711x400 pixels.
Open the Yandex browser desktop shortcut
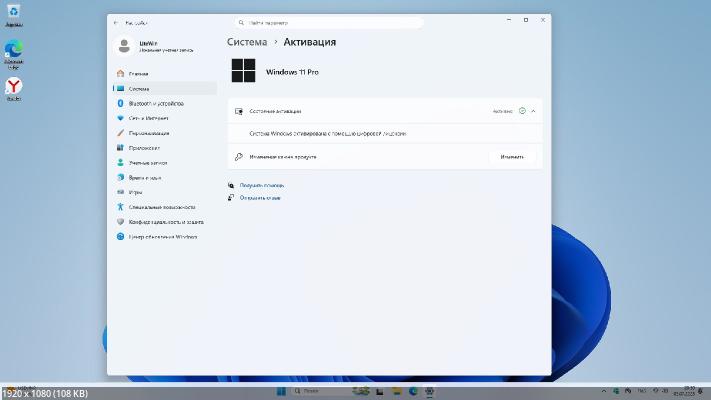(x=14, y=89)
